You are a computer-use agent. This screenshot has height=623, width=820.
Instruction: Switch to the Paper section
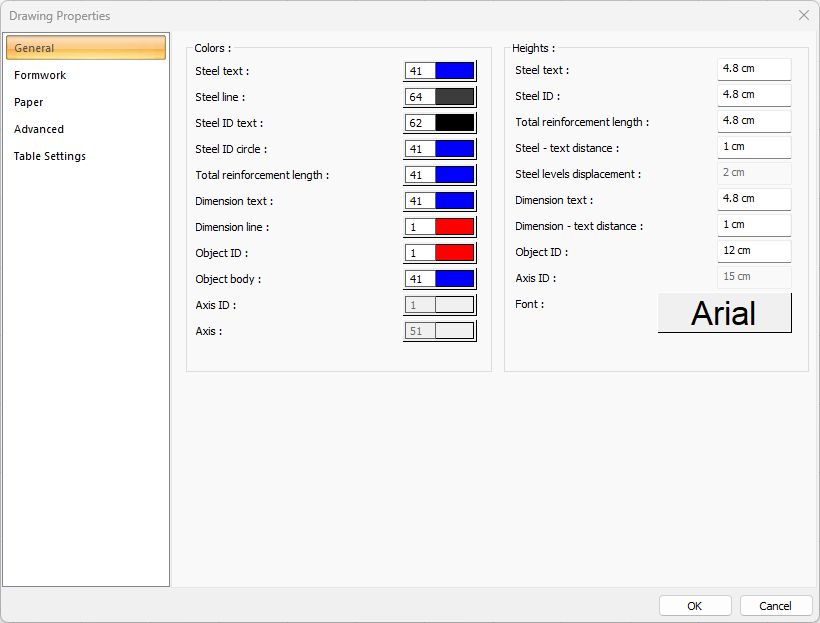coord(29,102)
